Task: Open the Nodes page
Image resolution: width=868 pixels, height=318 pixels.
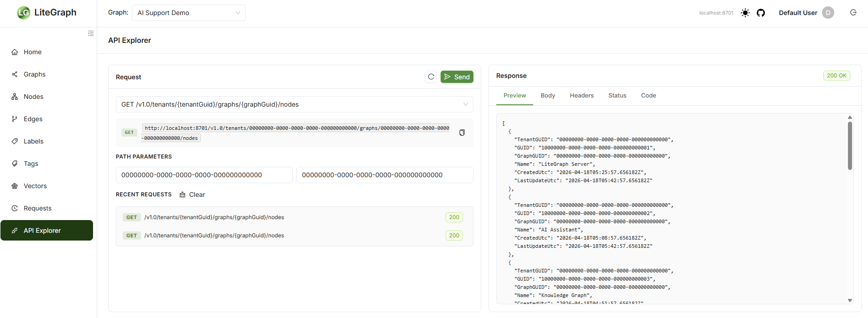Action: 47,97
